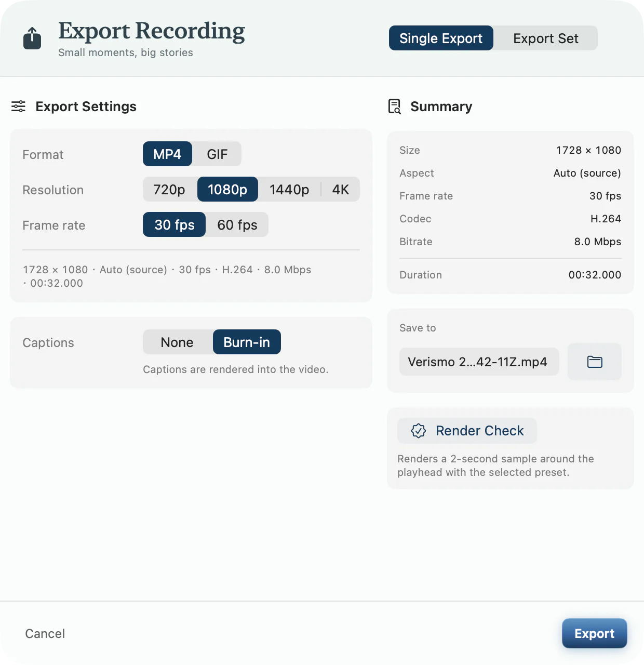This screenshot has height=665, width=644.
Task: Click the Auto (source) aspect value
Action: 587,173
